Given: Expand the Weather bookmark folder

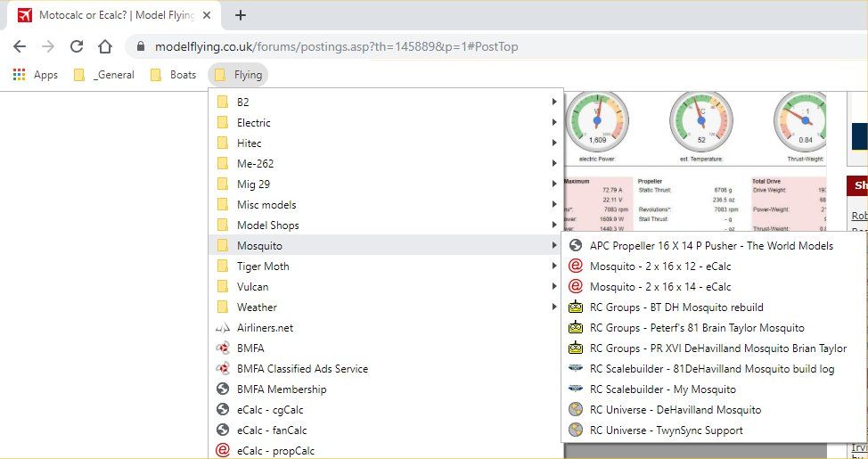Looking at the screenshot, I should (257, 307).
